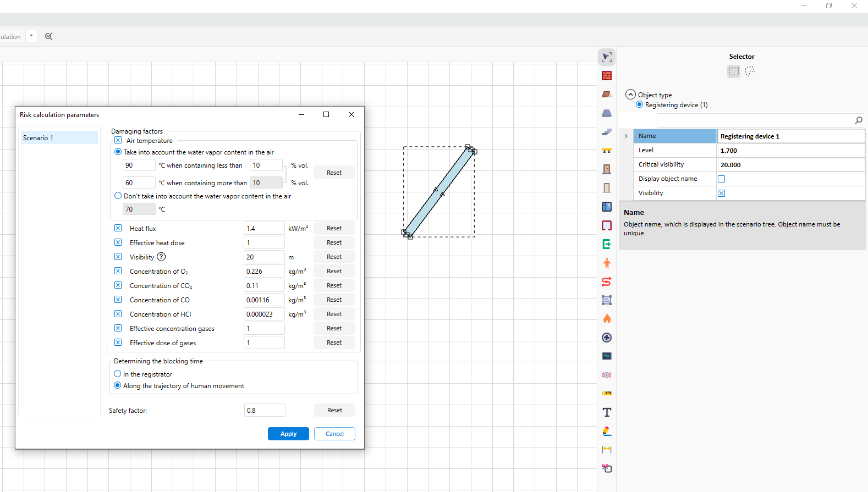Viewport: 868px width, 492px height.
Task: Select the green exit tool
Action: click(x=607, y=244)
